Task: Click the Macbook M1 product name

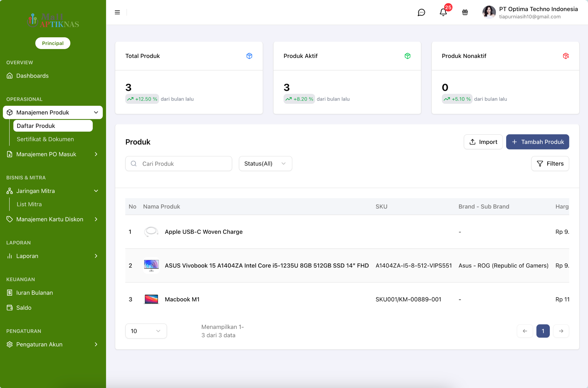Action: (182, 299)
